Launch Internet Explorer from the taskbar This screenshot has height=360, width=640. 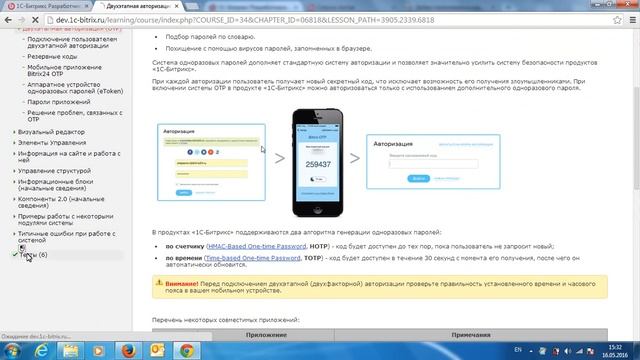click(x=41, y=351)
